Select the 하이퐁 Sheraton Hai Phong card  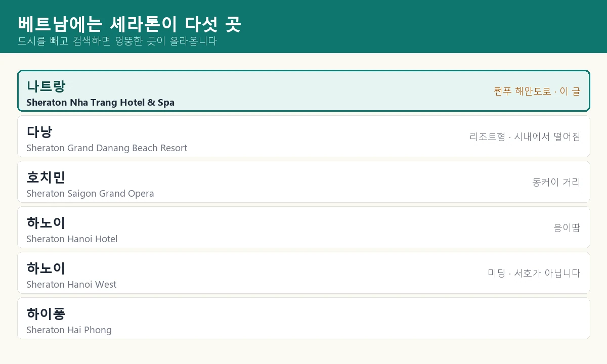[303, 318]
